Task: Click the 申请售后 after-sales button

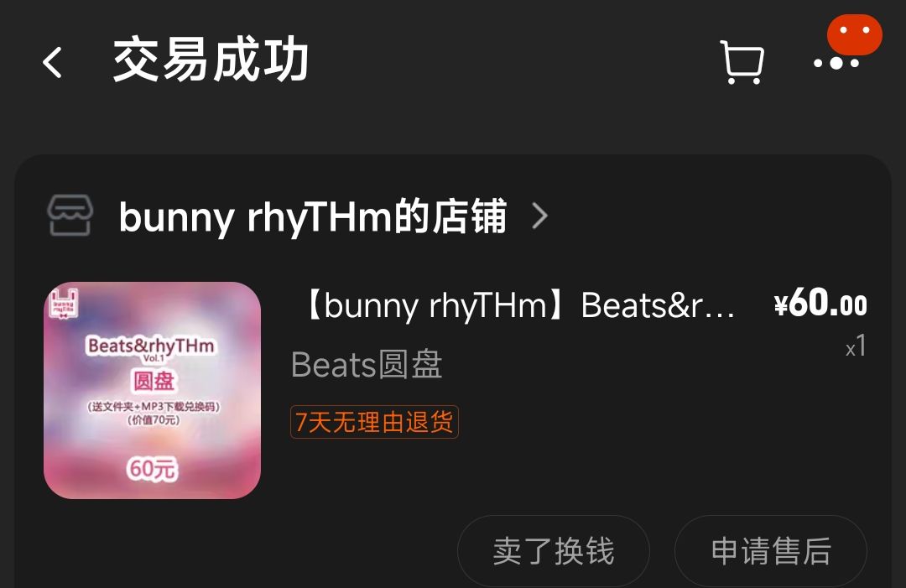Action: click(771, 551)
